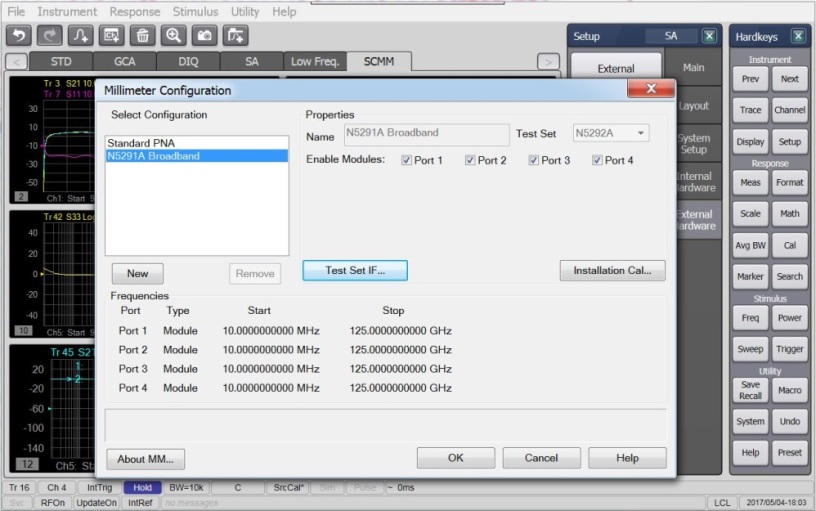Open the File menu
Viewport: 816px width, 511px height.
point(16,11)
